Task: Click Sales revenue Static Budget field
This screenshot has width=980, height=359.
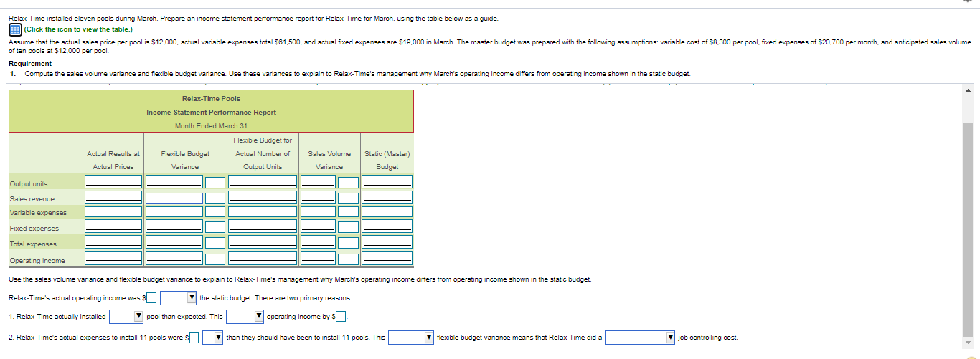Action: pyautogui.click(x=387, y=197)
